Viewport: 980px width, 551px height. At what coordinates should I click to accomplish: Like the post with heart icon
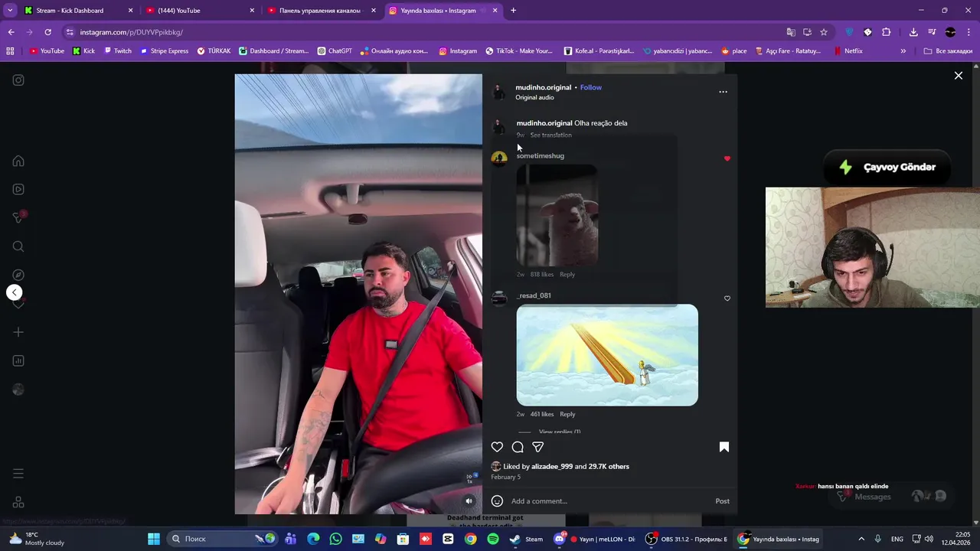point(497,447)
